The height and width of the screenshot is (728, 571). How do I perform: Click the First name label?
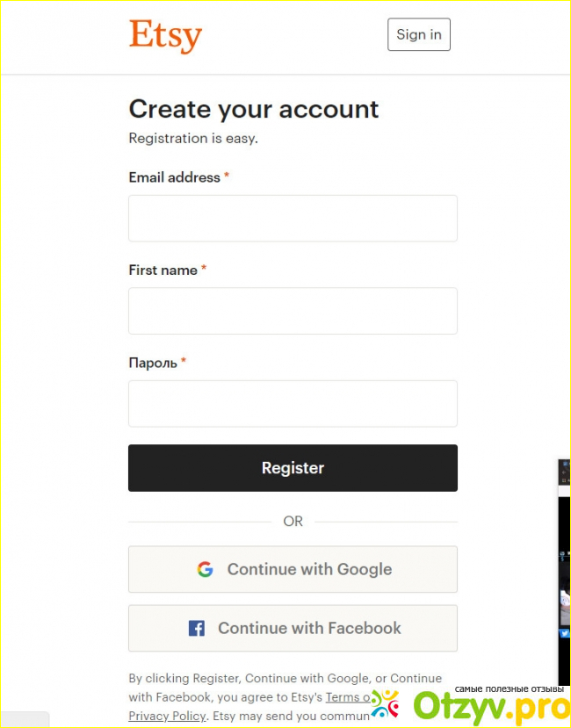tap(163, 270)
